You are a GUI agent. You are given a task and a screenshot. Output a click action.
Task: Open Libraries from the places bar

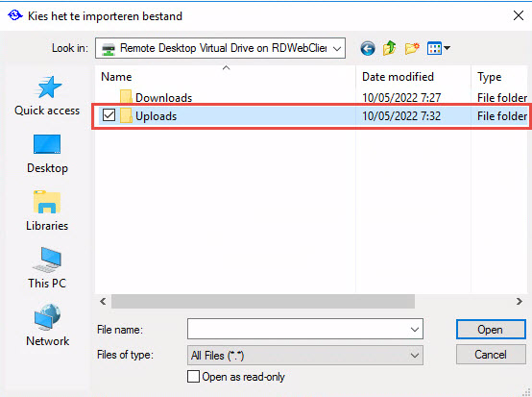[47, 211]
